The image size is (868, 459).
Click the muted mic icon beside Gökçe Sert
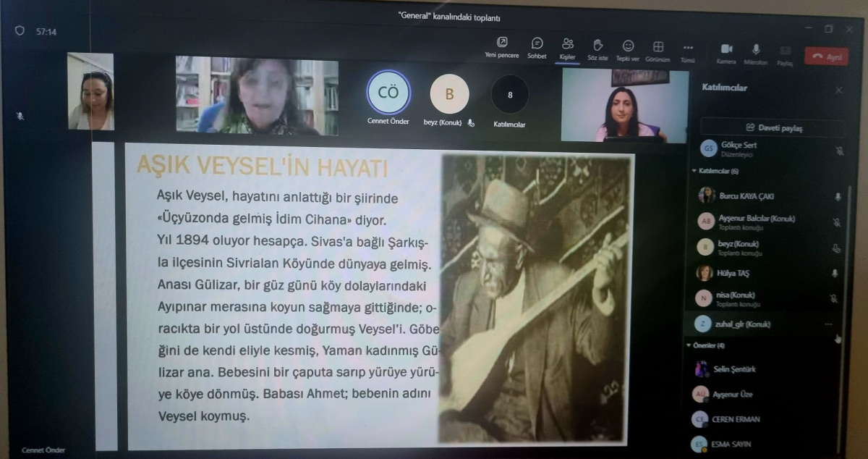tap(839, 151)
